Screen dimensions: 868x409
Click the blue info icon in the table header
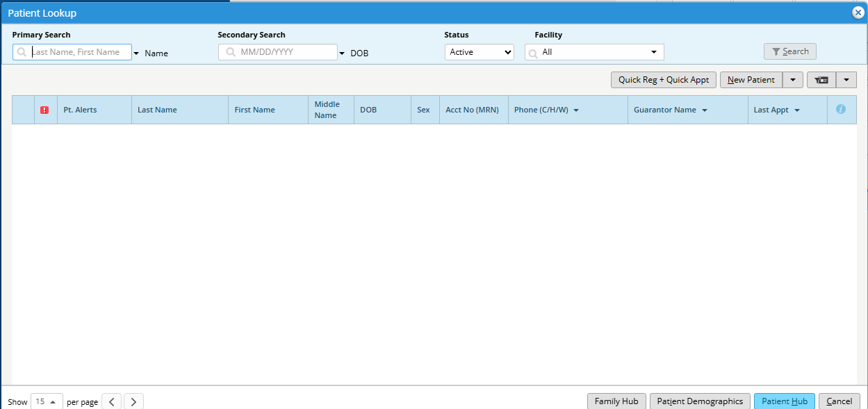coord(841,110)
